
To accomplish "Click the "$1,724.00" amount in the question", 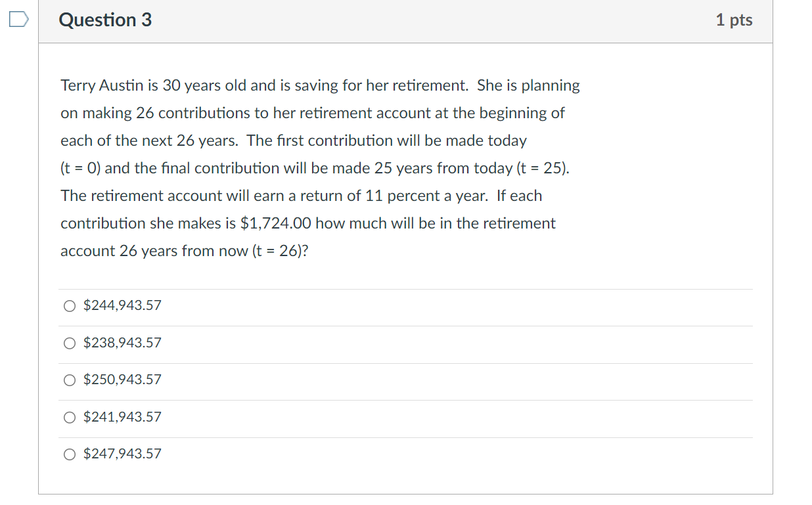I will (276, 224).
